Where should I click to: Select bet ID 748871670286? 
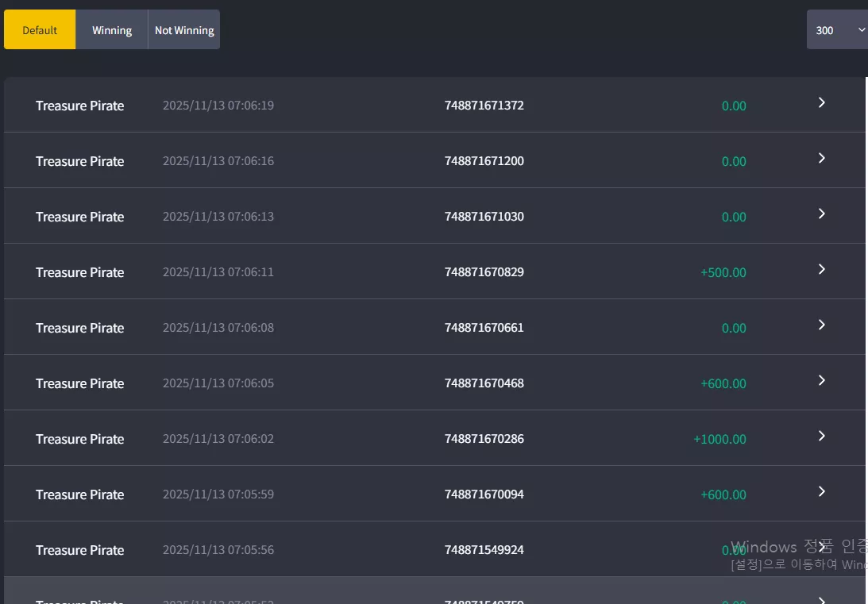[x=484, y=439]
